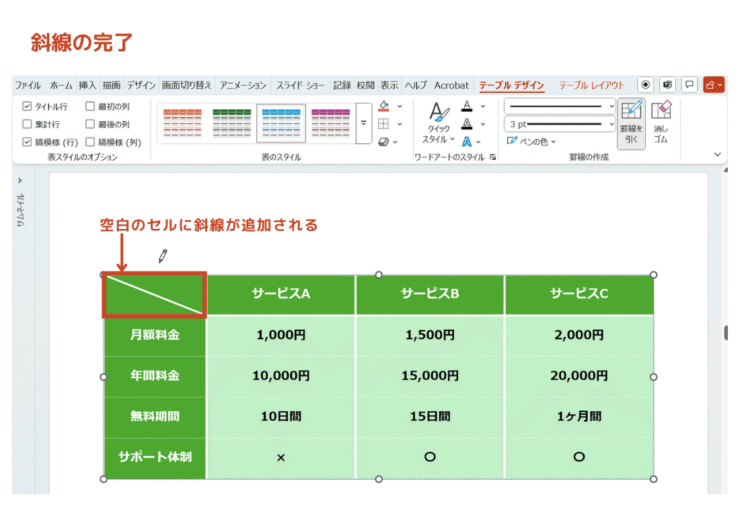
Task: Switch to the 挿入 tab
Action: click(87, 85)
